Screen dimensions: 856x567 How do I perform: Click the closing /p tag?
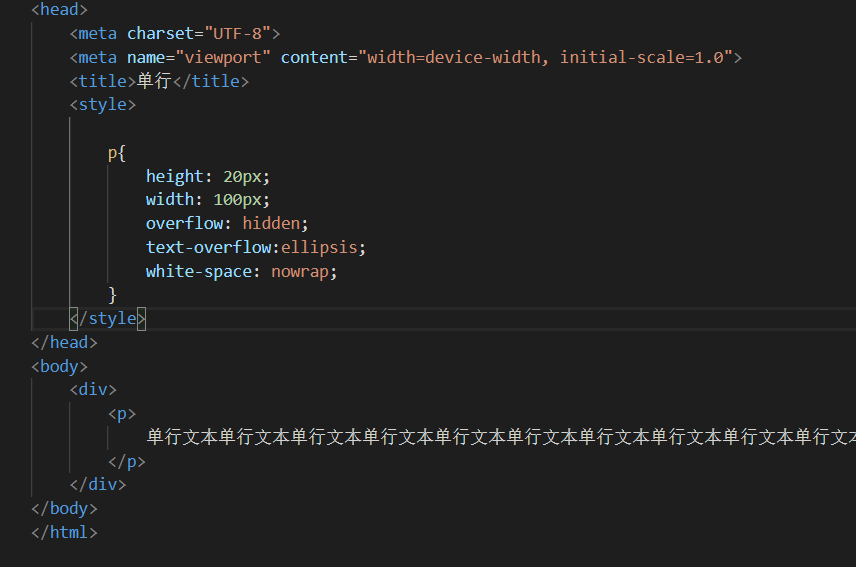click(x=127, y=462)
